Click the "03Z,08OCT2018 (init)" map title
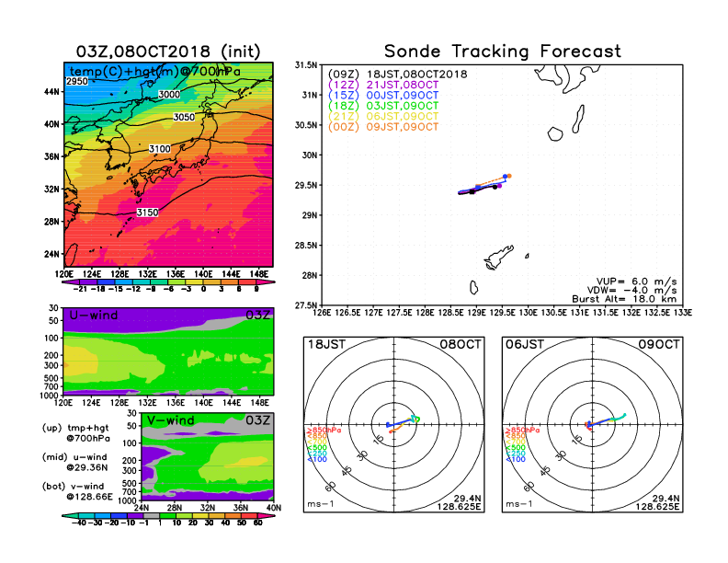 pos(168,52)
